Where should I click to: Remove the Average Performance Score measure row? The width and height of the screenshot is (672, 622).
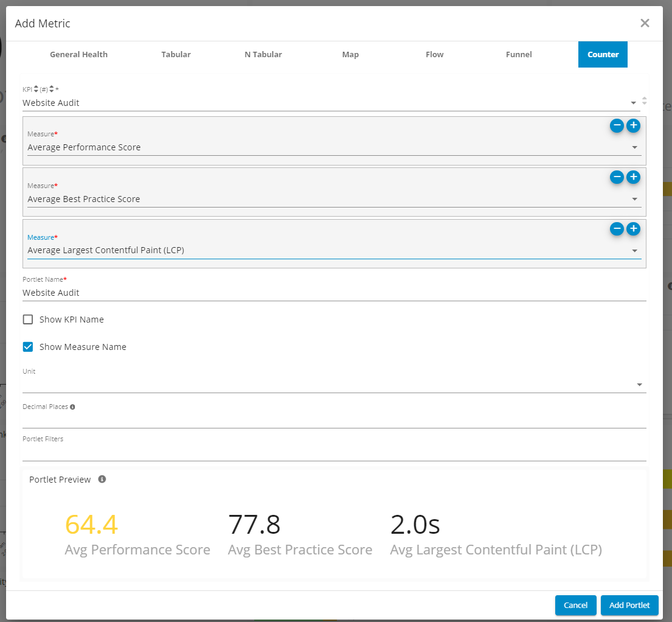617,125
